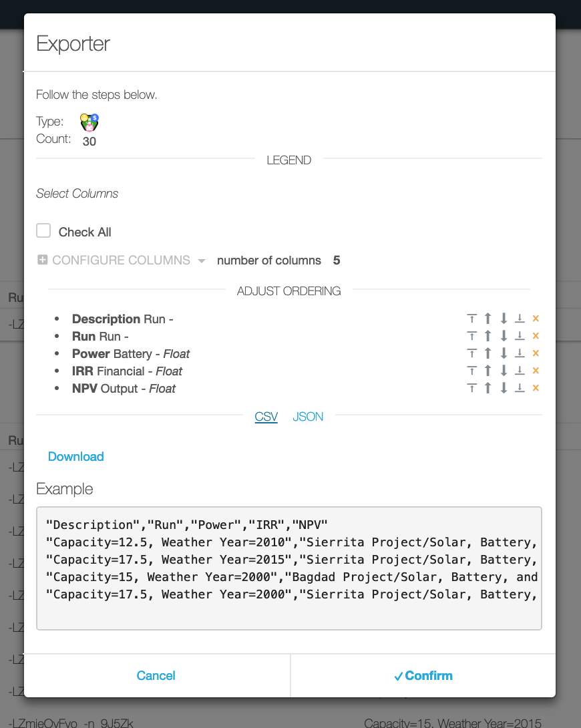The image size is (581, 728).
Task: Tick the Check All checkbox
Action: [43, 230]
